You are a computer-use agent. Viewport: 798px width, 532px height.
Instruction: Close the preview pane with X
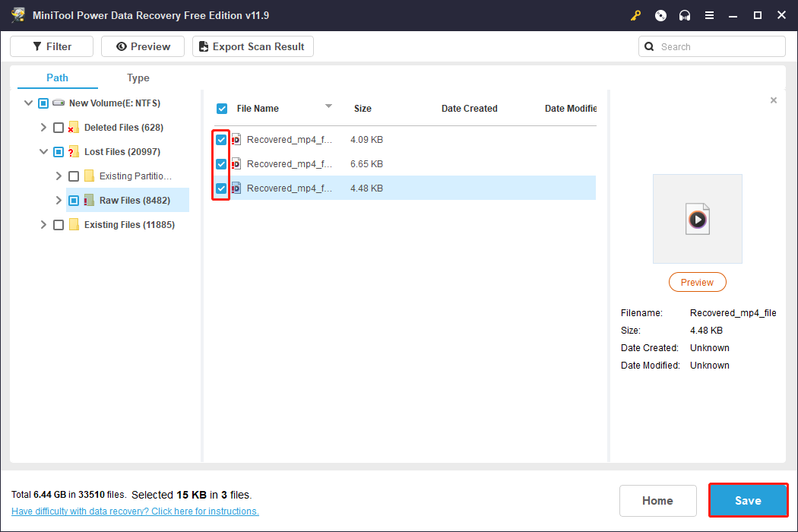click(x=774, y=100)
